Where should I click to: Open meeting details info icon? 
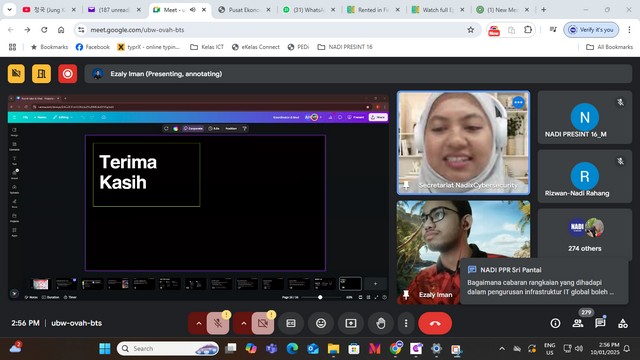pos(555,323)
